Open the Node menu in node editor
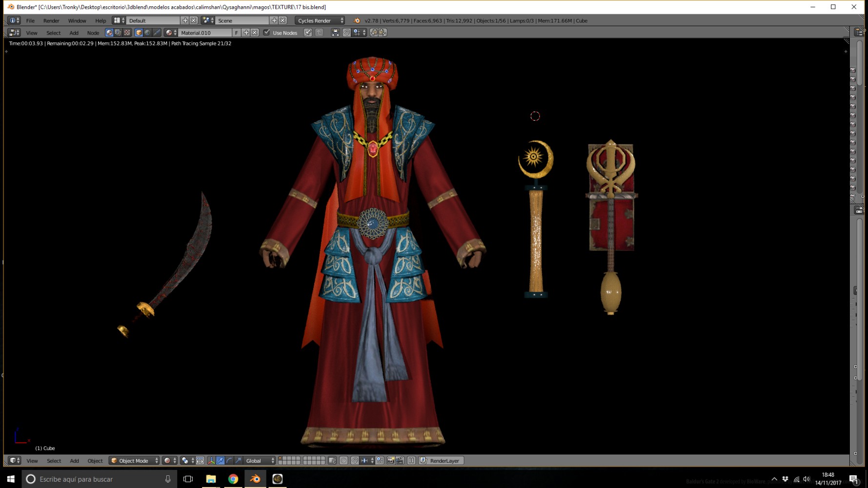This screenshot has height=488, width=868. [x=93, y=33]
